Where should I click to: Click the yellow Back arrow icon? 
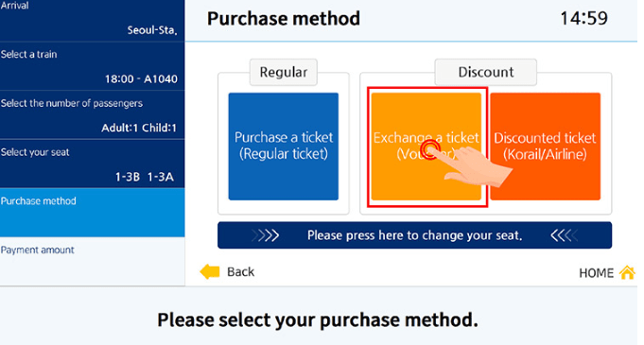(210, 271)
